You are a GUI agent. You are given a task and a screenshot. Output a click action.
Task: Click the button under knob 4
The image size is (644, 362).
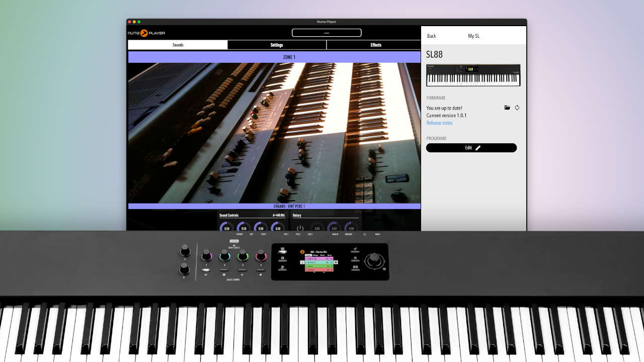point(261,270)
